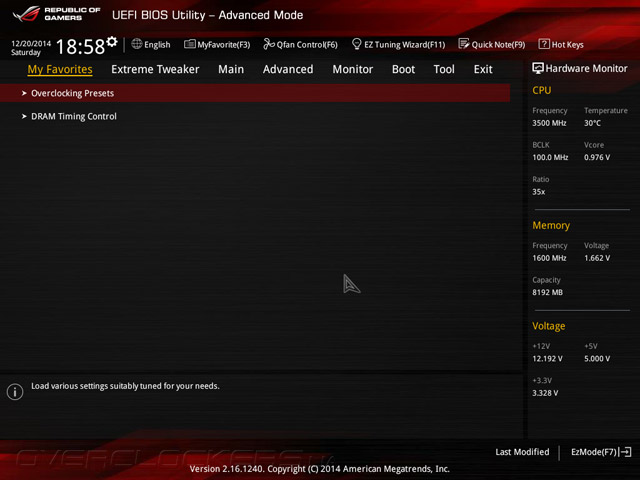Screen dimensions: 640x480
Task: Click the help text about settings
Action: (x=125, y=386)
